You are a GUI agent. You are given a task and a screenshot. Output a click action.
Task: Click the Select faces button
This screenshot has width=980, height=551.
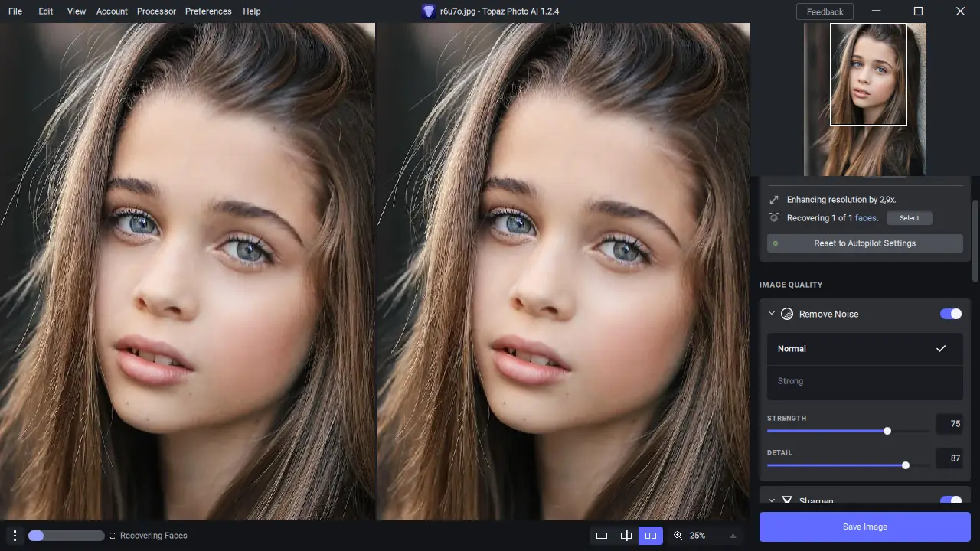point(910,218)
